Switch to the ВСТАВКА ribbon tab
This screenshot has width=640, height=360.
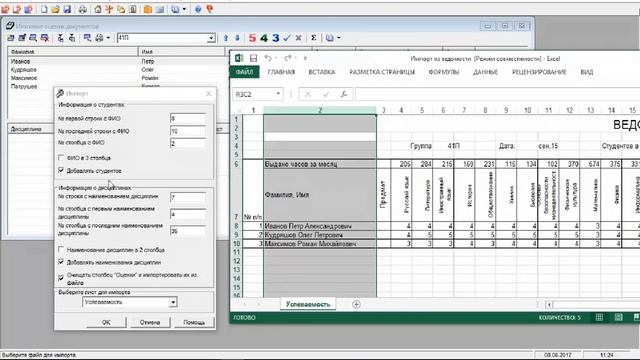tap(322, 72)
